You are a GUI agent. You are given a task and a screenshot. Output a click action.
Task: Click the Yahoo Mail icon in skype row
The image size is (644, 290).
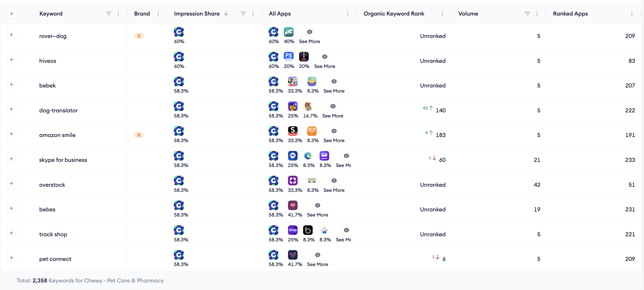pyautogui.click(x=324, y=156)
